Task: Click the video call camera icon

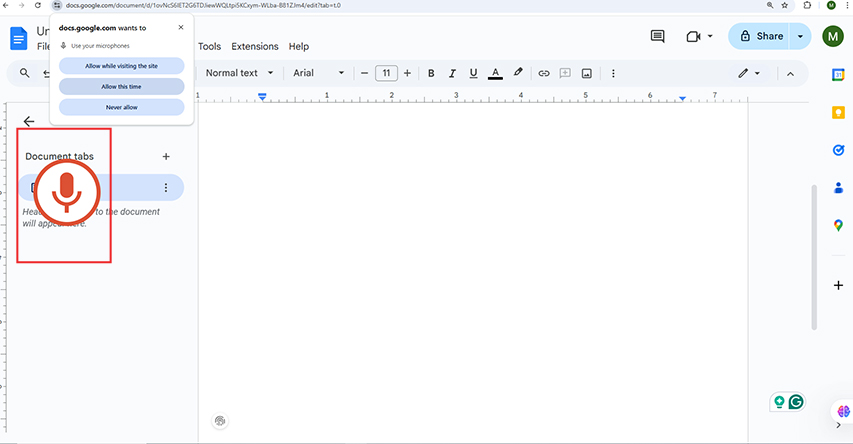Action: [693, 36]
